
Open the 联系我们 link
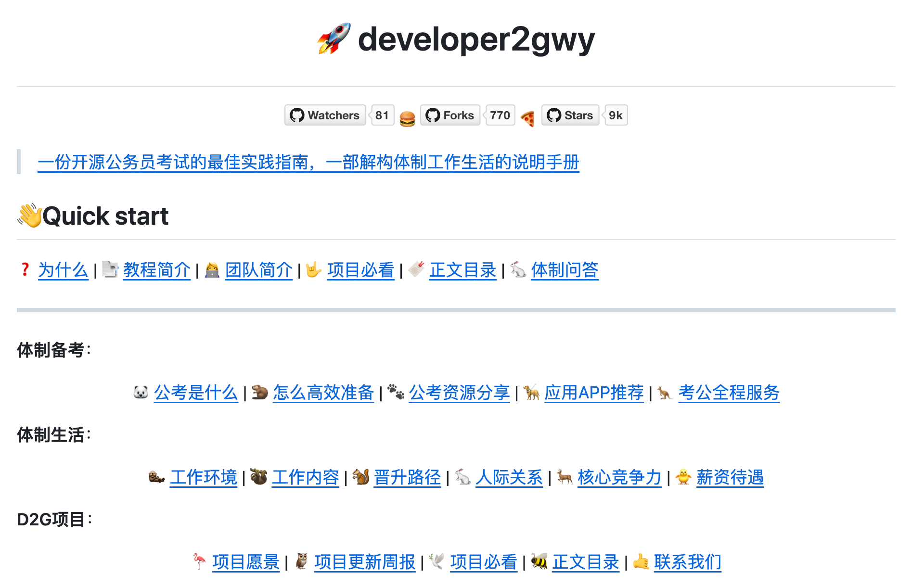(688, 562)
